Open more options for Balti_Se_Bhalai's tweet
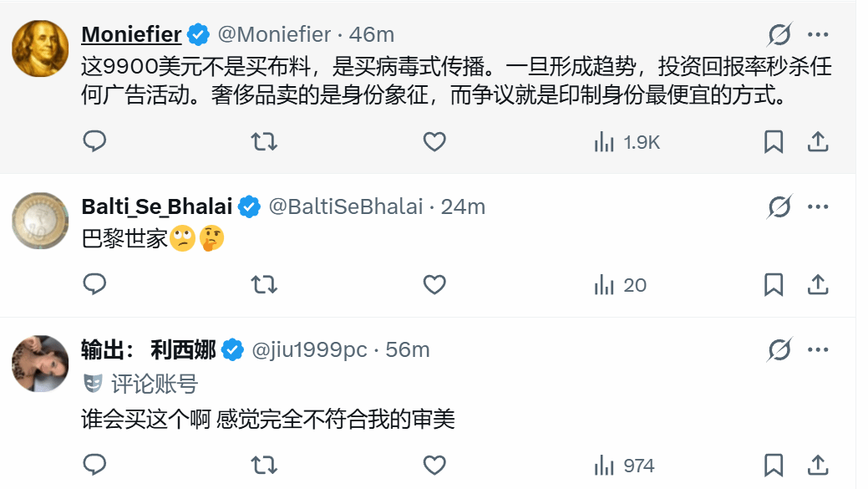The width and height of the screenshot is (868, 489). (x=818, y=206)
